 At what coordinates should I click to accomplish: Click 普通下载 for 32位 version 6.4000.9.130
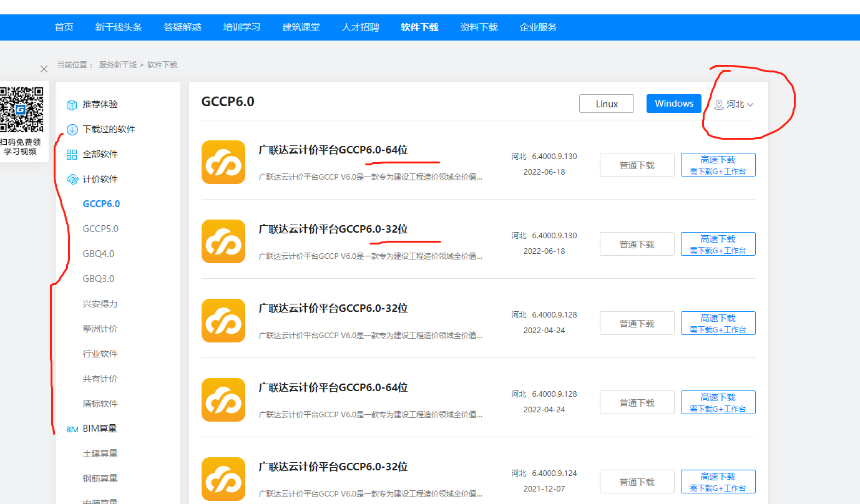click(637, 245)
